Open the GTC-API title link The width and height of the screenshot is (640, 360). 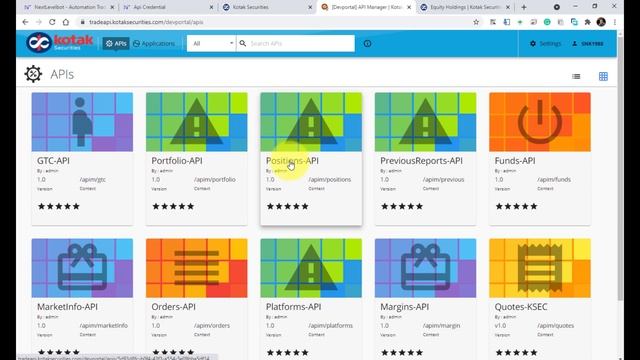(53, 161)
